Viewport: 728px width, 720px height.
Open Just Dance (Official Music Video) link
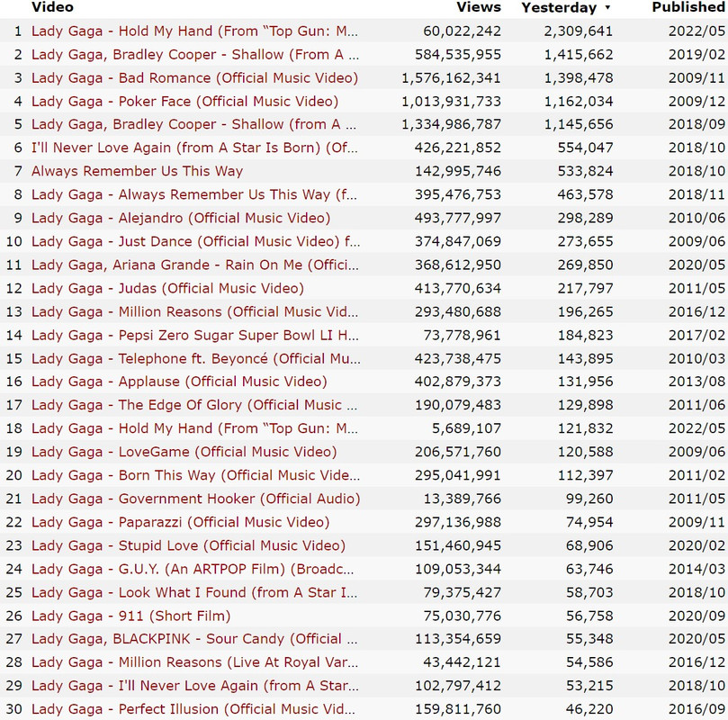195,241
